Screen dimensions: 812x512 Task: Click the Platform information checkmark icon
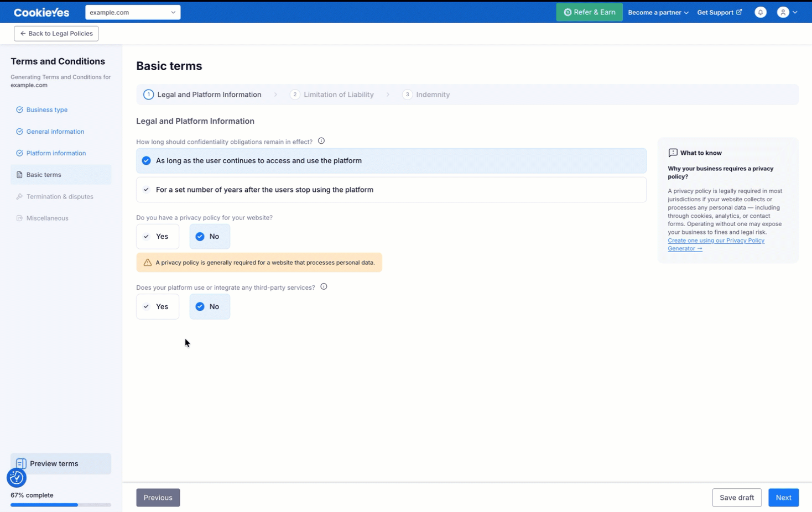[x=19, y=153]
